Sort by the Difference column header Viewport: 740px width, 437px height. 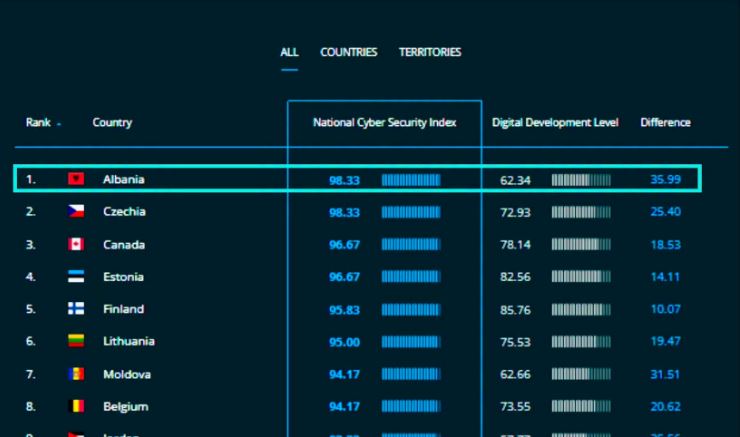pos(665,123)
